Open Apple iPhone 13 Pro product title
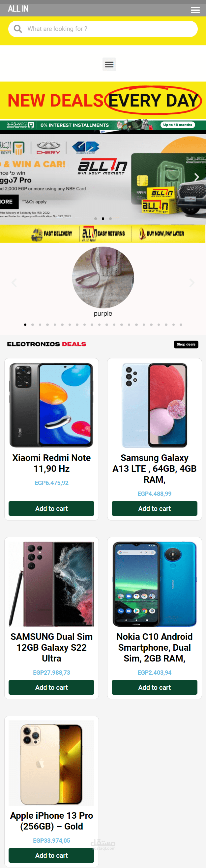 click(x=51, y=821)
